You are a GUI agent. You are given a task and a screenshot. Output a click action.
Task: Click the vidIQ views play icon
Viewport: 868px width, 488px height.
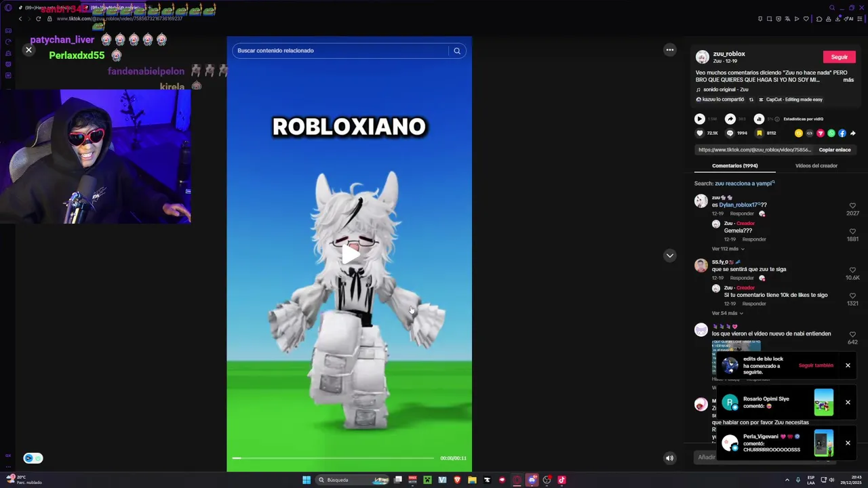coord(699,119)
